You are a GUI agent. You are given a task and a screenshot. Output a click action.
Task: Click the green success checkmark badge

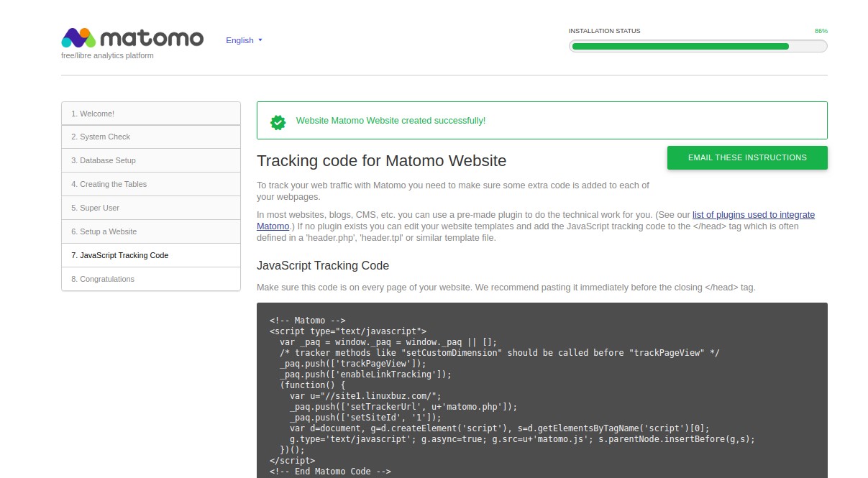tap(278, 121)
